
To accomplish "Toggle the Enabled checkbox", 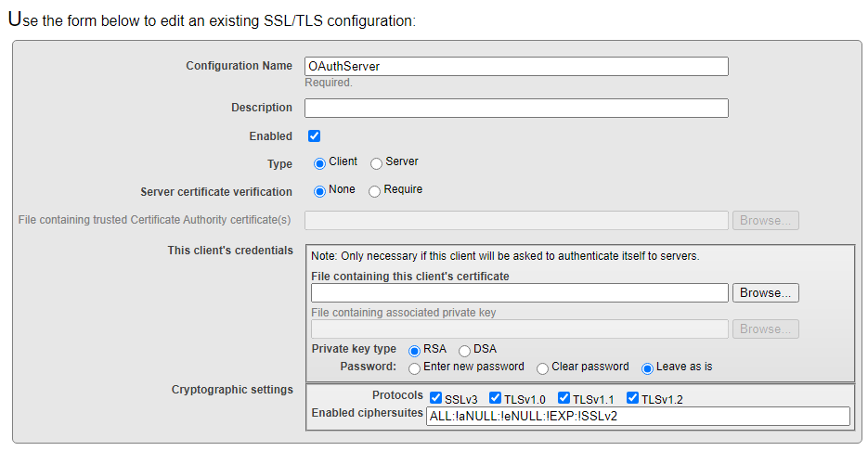I will click(314, 136).
